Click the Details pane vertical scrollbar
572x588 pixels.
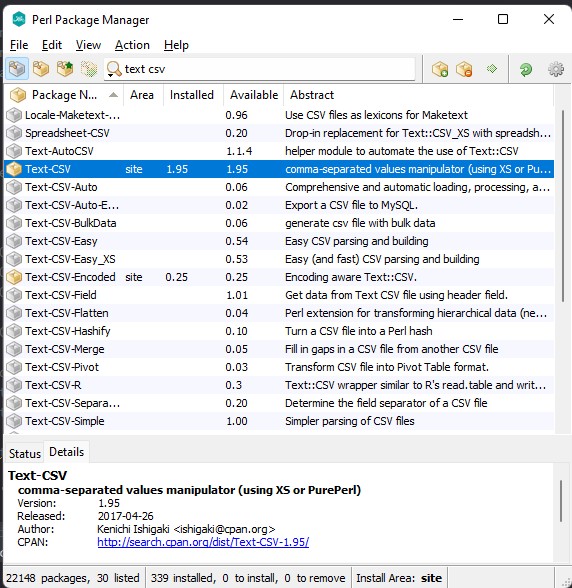coord(561,501)
